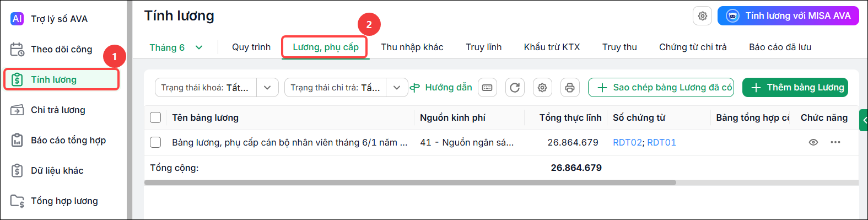This screenshot has width=868, height=220.
Task: Click Nguồn kinh phí column header
Action: click(x=452, y=117)
